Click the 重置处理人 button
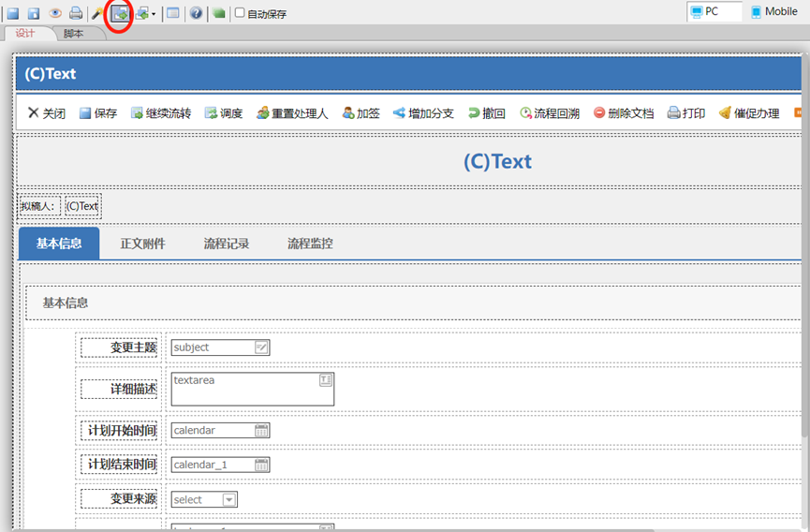The width and height of the screenshot is (810, 532). click(292, 113)
